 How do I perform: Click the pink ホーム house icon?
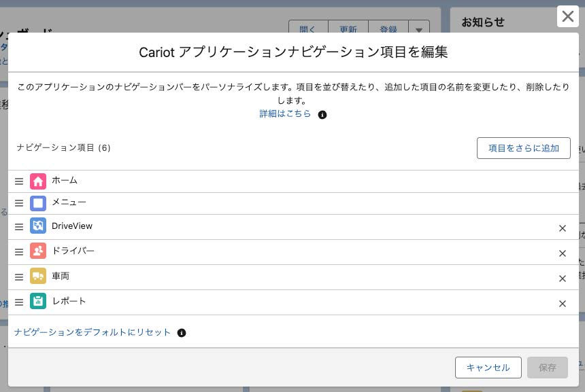38,181
